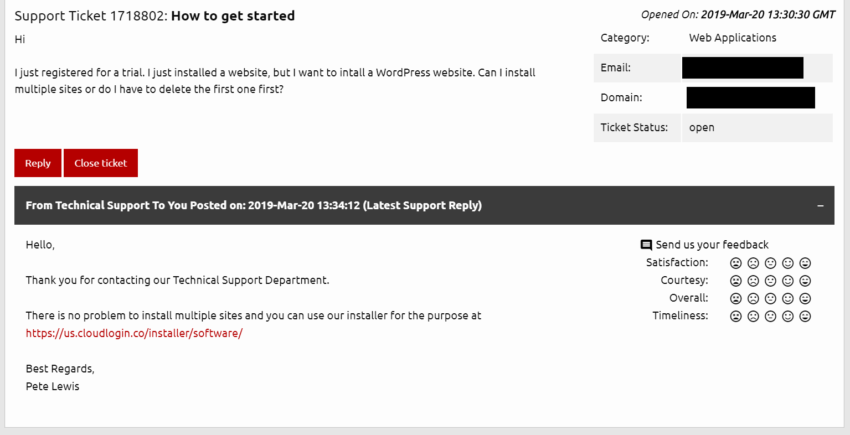The height and width of the screenshot is (435, 850).
Task: Choose happiest face for Timeliness
Action: [805, 316]
